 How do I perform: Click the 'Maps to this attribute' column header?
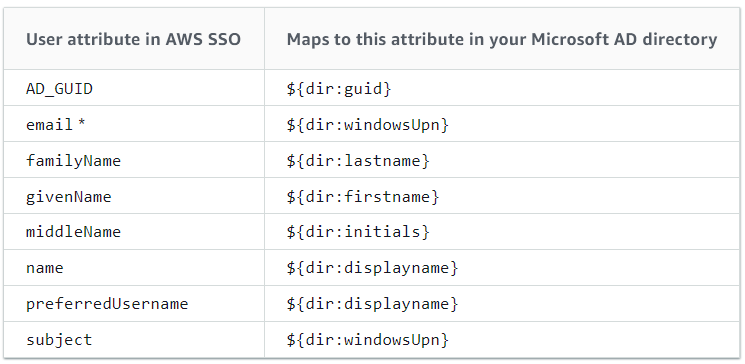(x=502, y=39)
